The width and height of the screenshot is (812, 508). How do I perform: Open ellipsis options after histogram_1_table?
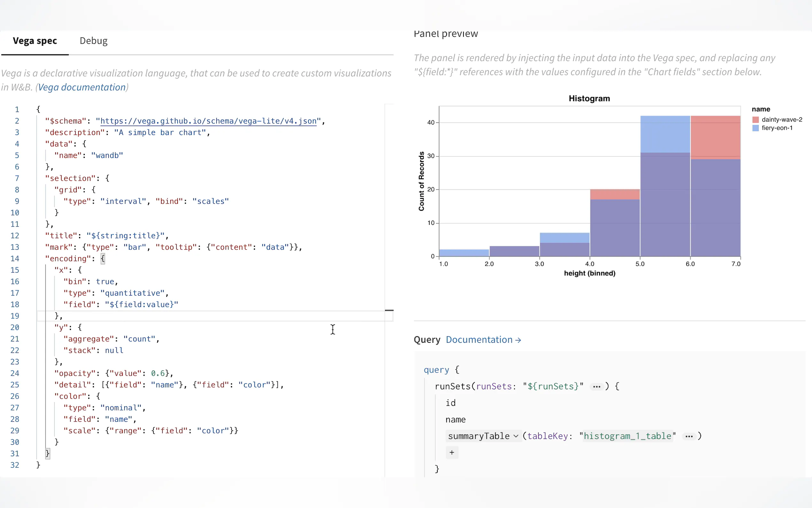689,436
